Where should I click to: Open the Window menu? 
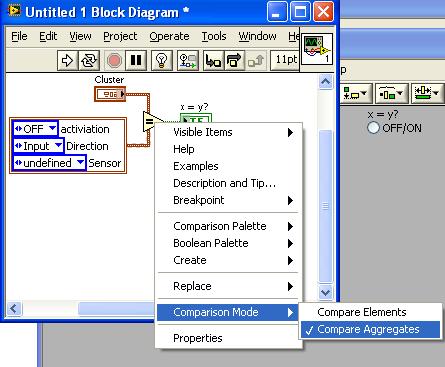click(257, 36)
